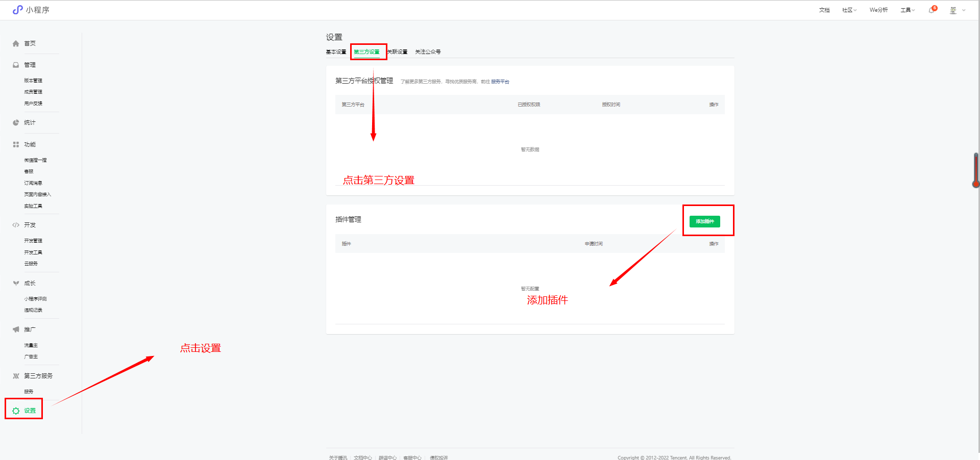Open 统计 in the sidebar
Viewport: 980px width, 460px height.
[30, 122]
